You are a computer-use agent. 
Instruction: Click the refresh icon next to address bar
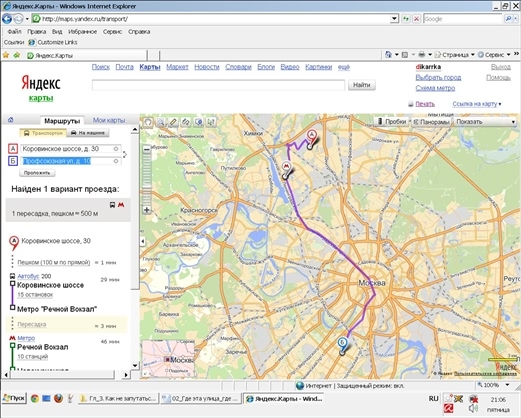pos(406,19)
